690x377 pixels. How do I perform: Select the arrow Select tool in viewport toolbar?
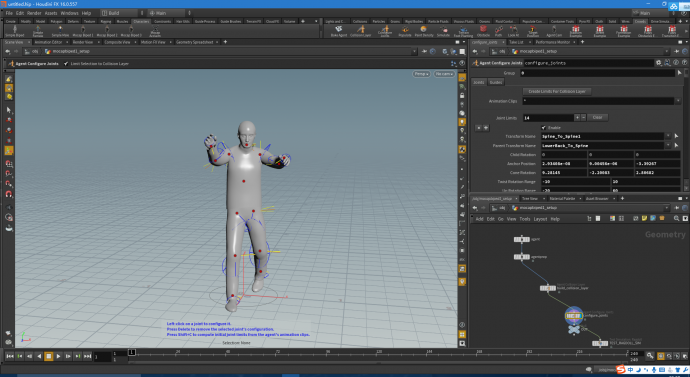point(9,110)
